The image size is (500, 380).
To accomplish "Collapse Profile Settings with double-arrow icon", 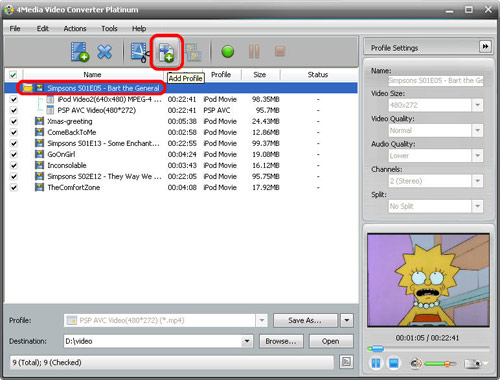I will 485,47.
